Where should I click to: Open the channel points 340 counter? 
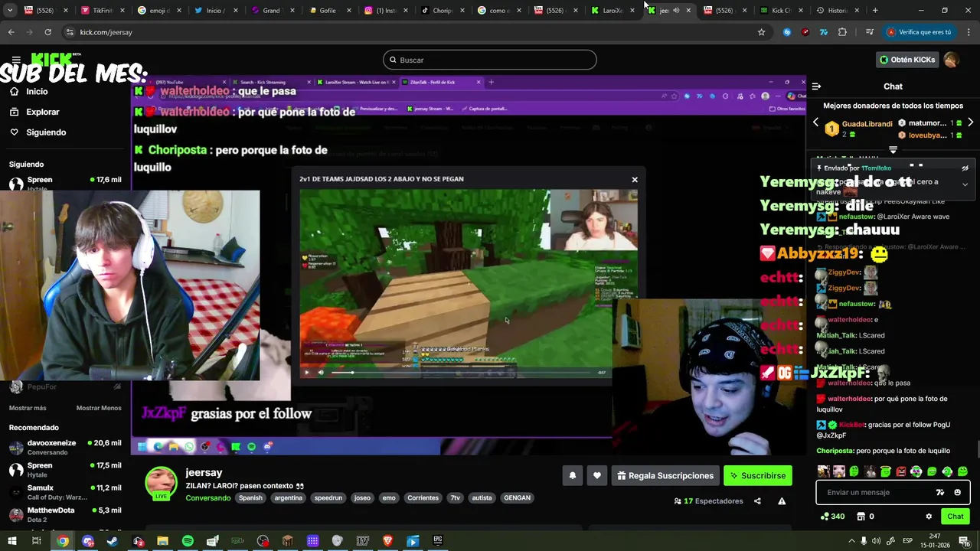click(x=832, y=517)
